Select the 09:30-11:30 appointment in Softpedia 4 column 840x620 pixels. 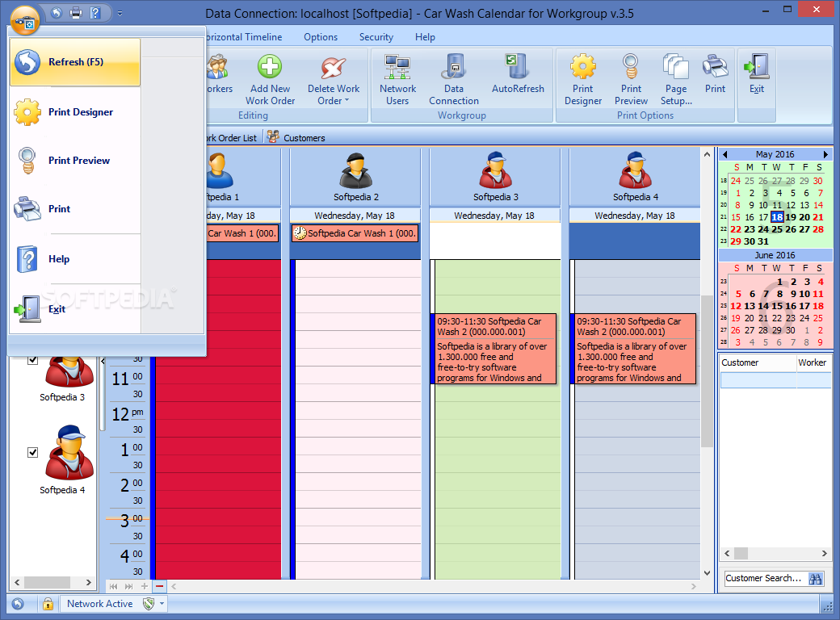pyautogui.click(x=634, y=349)
